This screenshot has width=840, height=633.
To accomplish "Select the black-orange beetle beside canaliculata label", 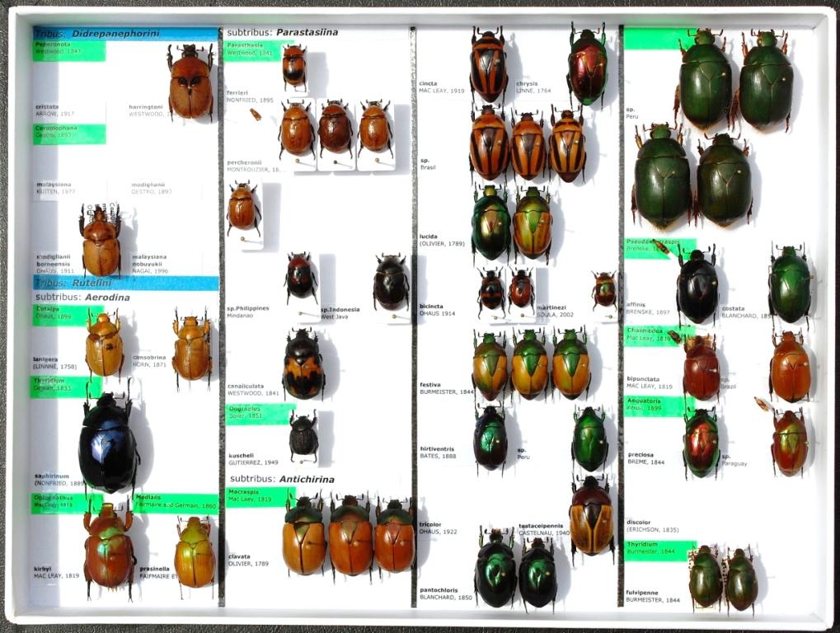I will [x=303, y=365].
